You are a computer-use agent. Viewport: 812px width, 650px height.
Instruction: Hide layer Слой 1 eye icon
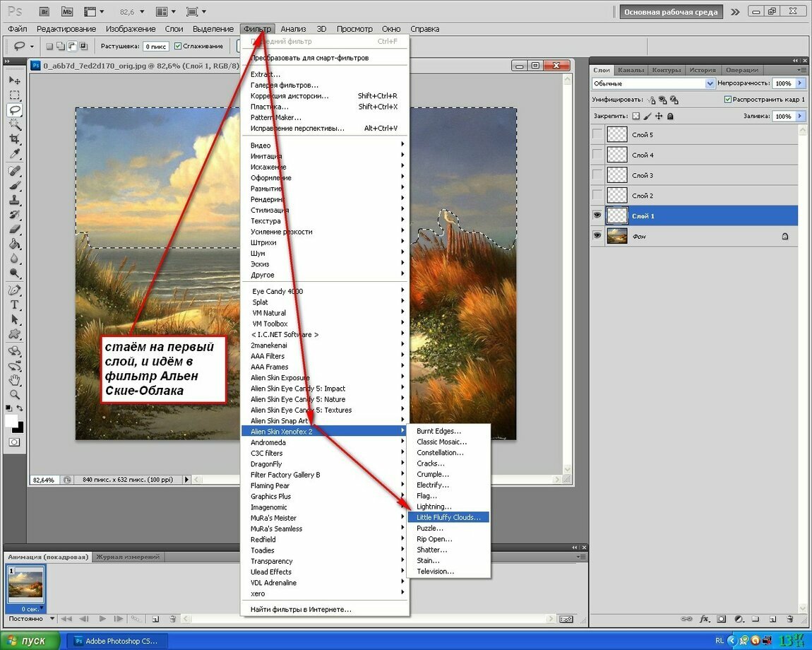click(x=597, y=215)
